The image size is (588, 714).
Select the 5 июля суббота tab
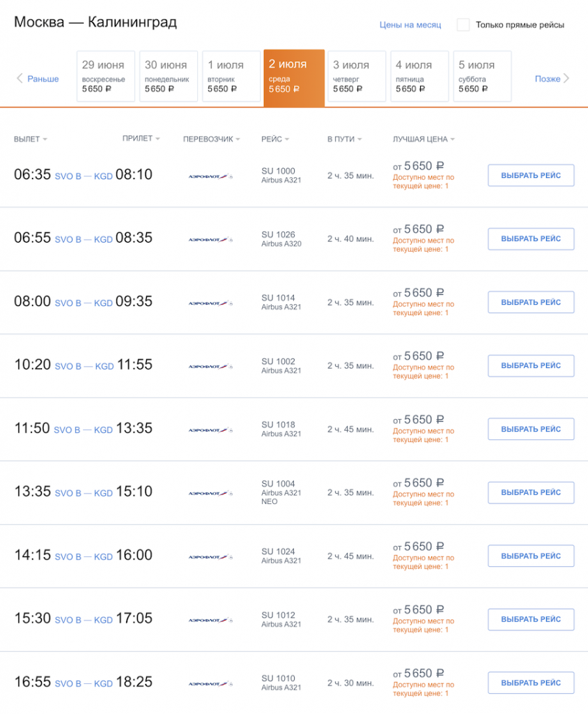click(482, 76)
